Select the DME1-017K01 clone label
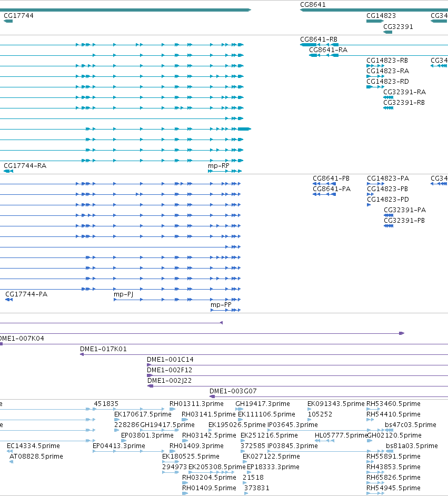448x496 pixels. pos(103,349)
